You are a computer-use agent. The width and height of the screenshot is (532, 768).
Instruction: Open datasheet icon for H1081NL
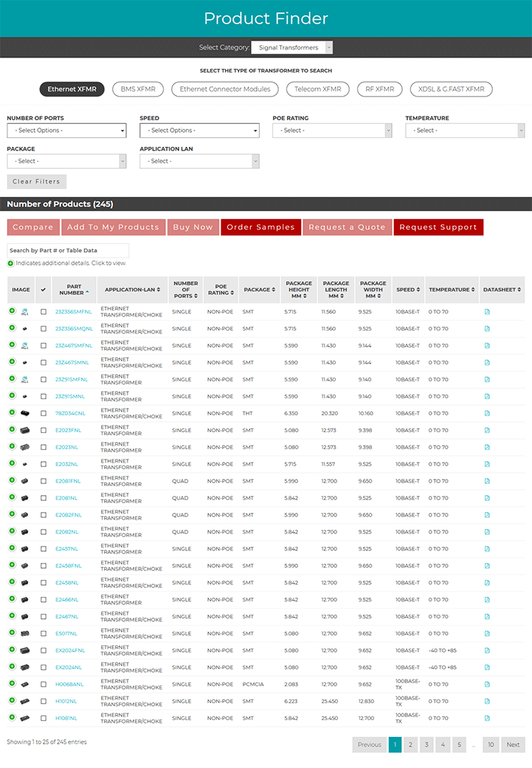click(x=487, y=719)
